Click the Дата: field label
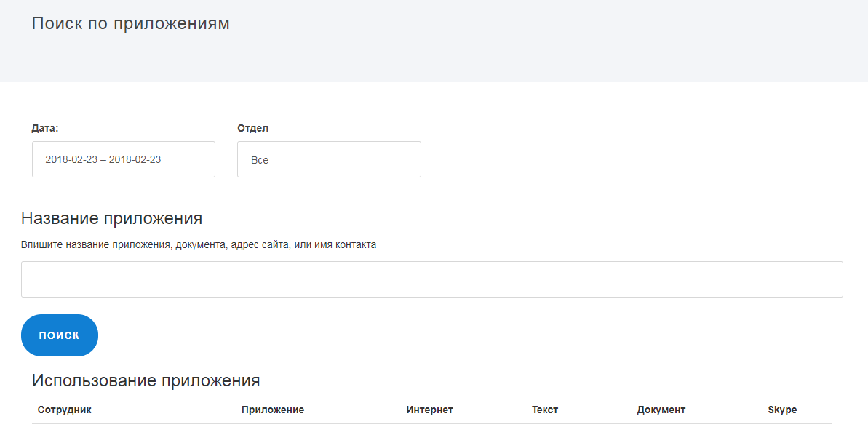This screenshot has width=868, height=443. click(45, 128)
